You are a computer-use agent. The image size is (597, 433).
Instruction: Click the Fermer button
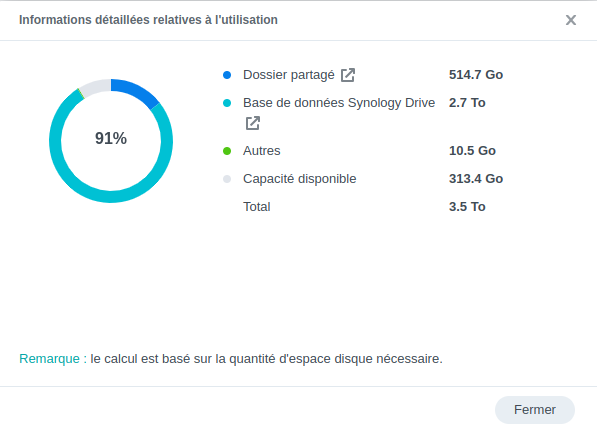[535, 410]
